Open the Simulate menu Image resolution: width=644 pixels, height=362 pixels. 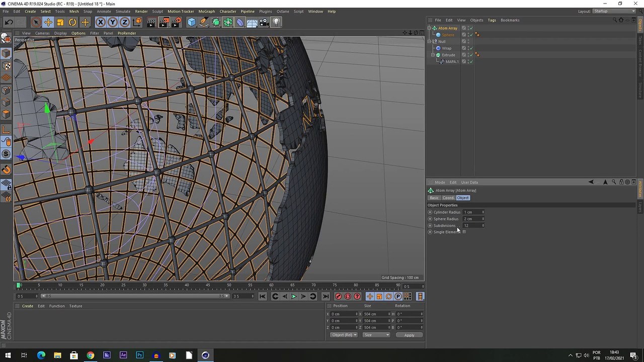(123, 11)
